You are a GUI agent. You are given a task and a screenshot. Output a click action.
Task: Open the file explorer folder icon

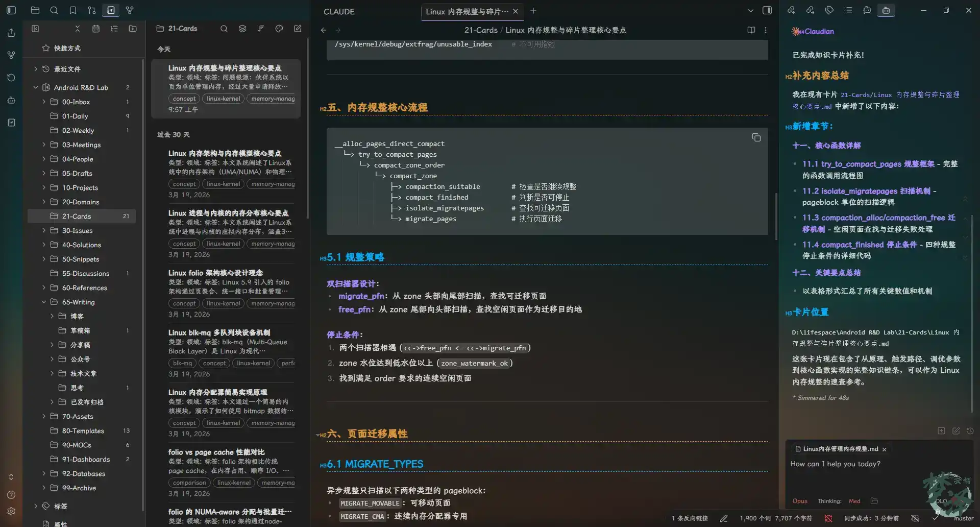coord(35,10)
